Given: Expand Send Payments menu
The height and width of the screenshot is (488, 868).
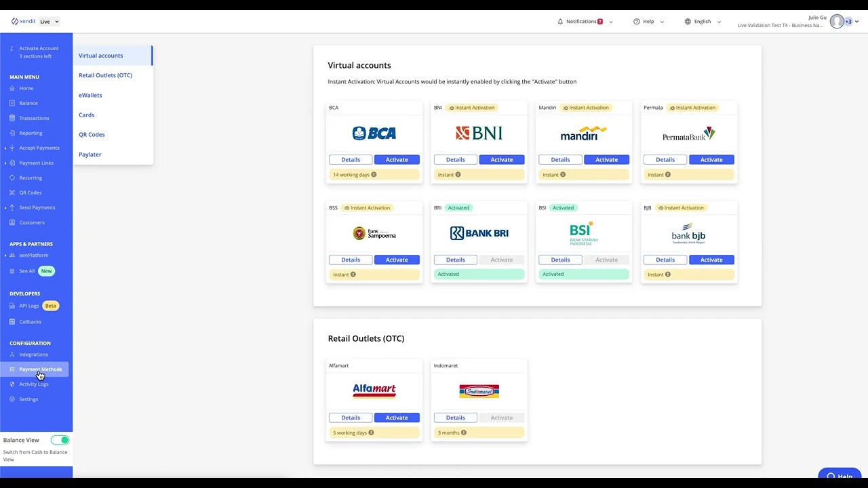Looking at the screenshot, I should [37, 207].
